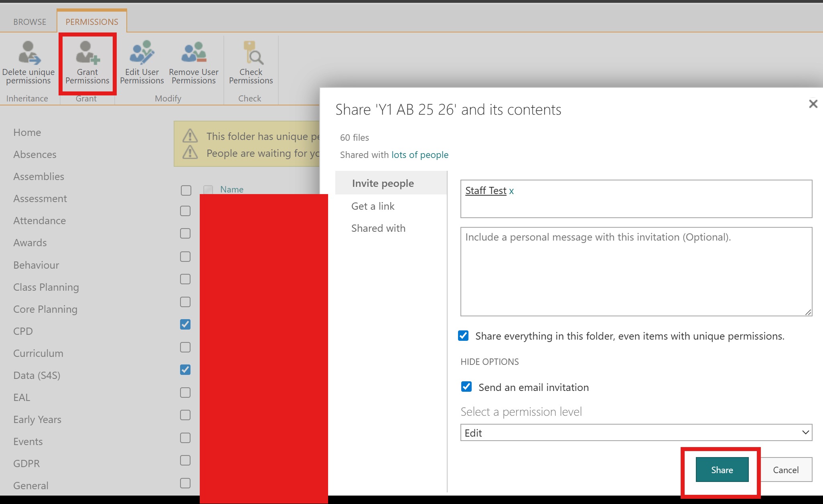823x504 pixels.
Task: Click the personal message text area
Action: pyautogui.click(x=636, y=271)
